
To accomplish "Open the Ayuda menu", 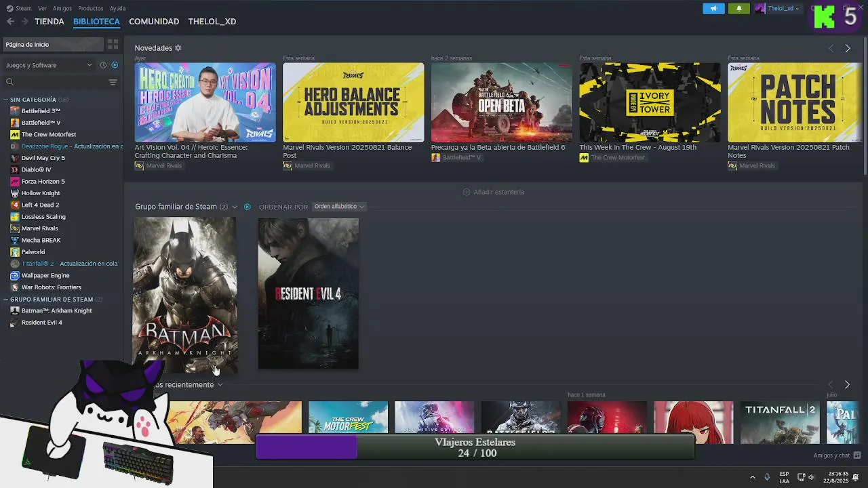I will pyautogui.click(x=117, y=8).
